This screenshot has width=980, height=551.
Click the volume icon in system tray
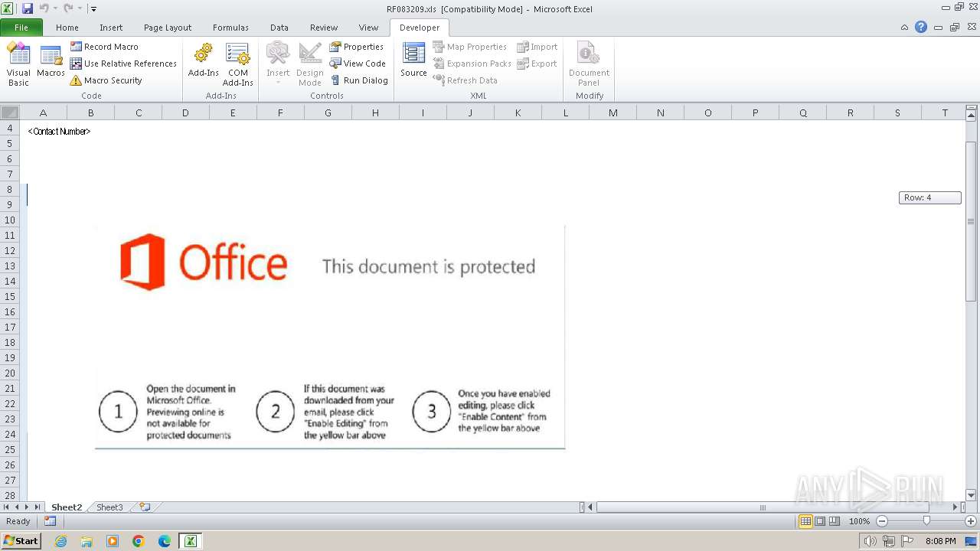click(x=871, y=541)
